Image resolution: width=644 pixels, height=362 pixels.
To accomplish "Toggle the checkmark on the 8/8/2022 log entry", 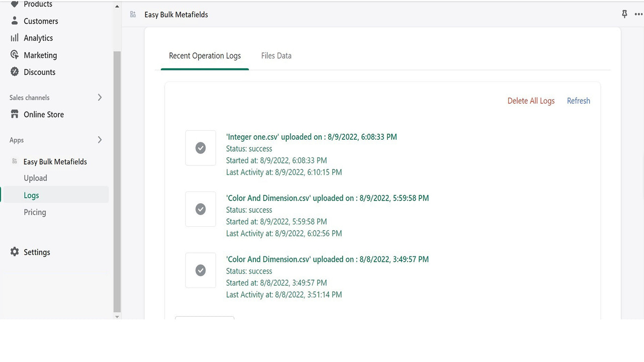I will coord(200,270).
